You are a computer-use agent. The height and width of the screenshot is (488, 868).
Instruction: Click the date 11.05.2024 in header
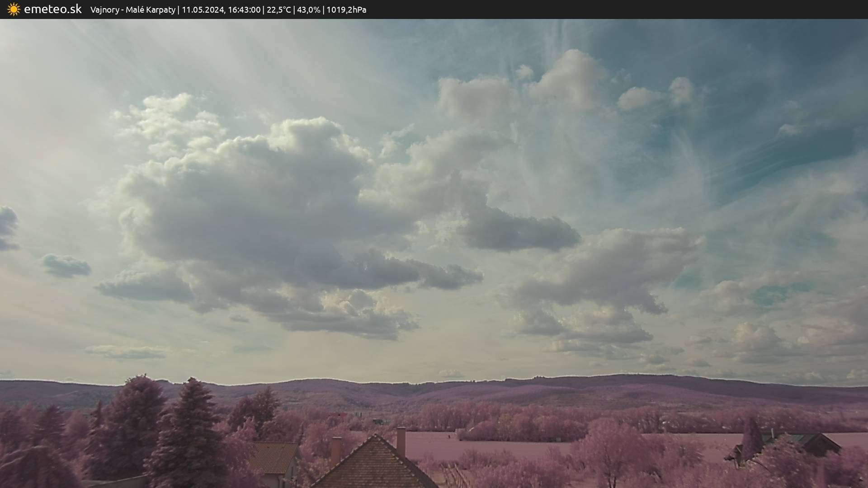click(x=203, y=10)
